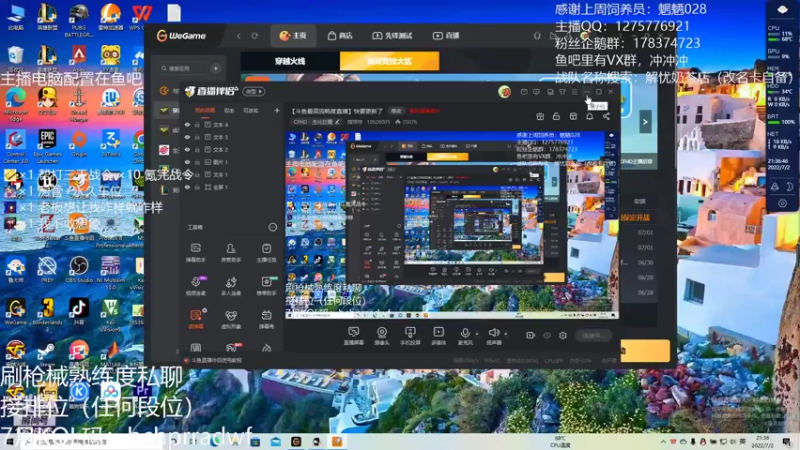Open the danmaku assistant tool
800x450 pixels.
[196, 252]
